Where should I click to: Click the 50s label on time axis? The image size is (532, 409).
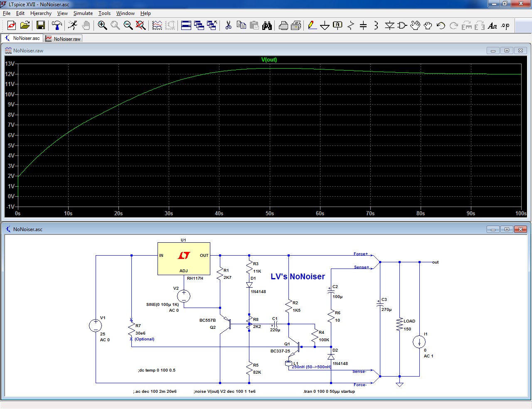coord(270,213)
